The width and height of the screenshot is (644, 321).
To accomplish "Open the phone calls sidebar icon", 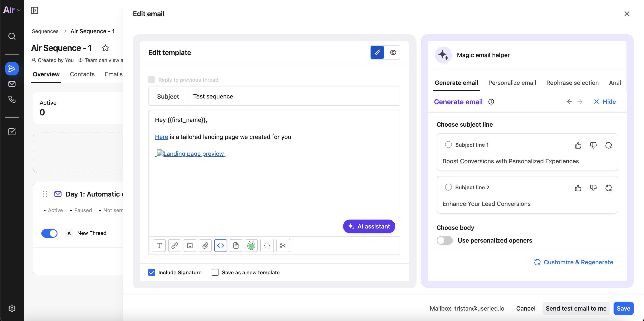I will click(12, 99).
